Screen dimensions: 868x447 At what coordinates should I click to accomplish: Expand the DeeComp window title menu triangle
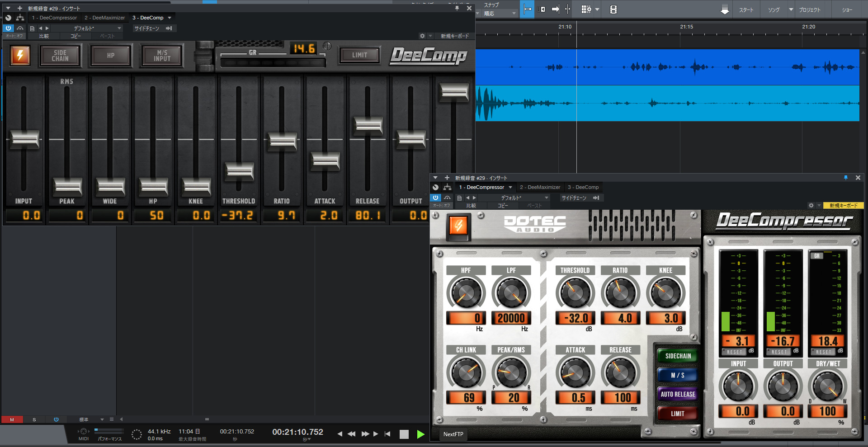8,8
